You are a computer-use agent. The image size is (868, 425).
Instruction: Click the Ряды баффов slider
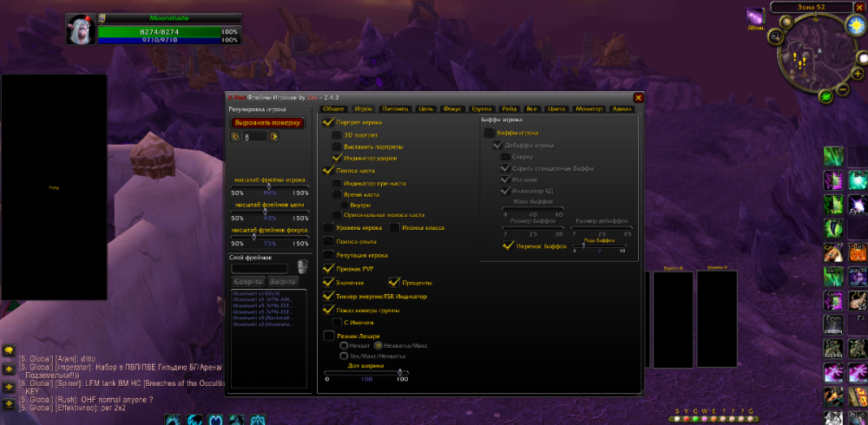[x=599, y=245]
